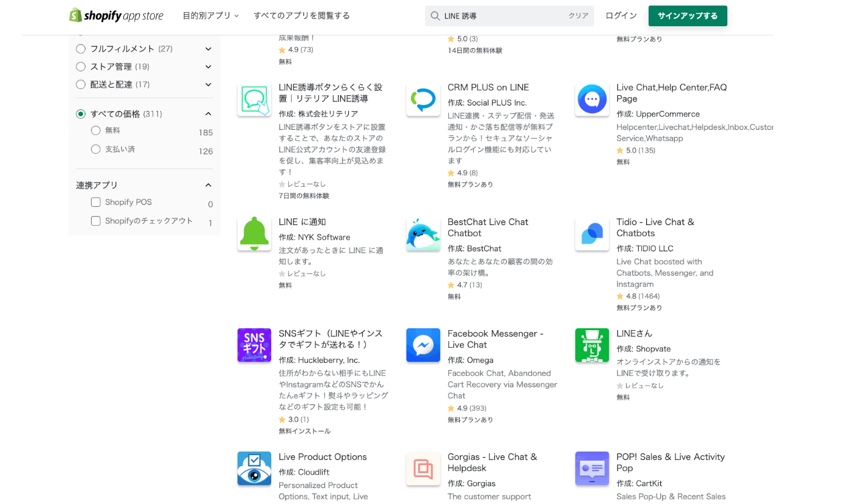Click the search magnifier icon

(435, 16)
